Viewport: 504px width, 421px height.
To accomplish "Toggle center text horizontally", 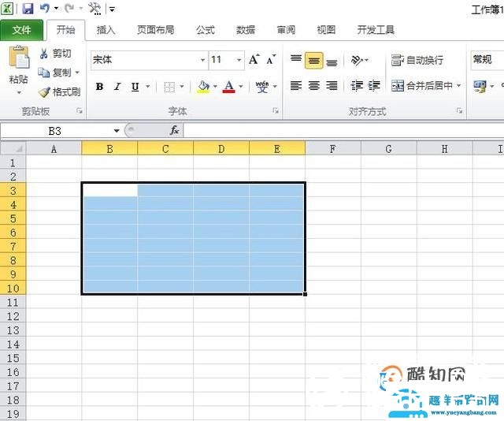I will [313, 86].
